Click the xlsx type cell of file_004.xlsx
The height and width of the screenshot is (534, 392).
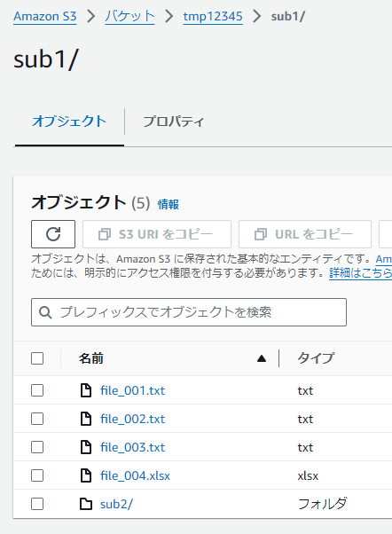click(x=308, y=475)
